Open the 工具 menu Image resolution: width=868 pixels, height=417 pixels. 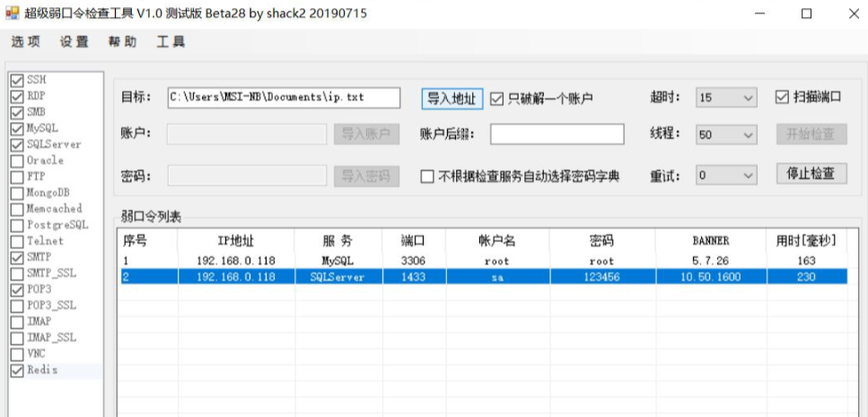click(171, 42)
